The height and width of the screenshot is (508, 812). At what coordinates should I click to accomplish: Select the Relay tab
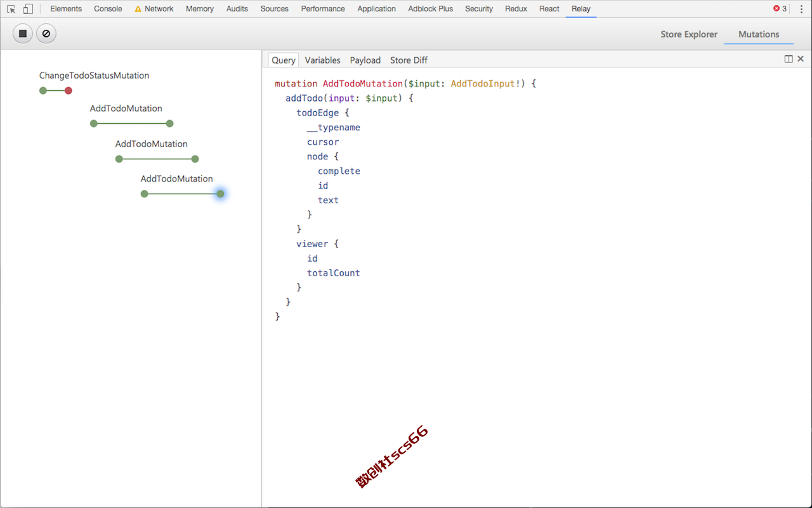point(580,9)
